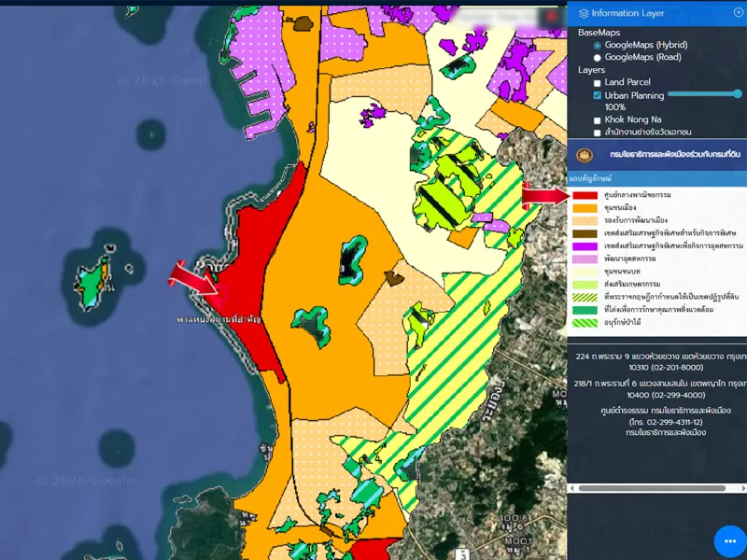Click the Urban Planning opacity slider handle
The width and height of the screenshot is (747, 560).
[738, 94]
